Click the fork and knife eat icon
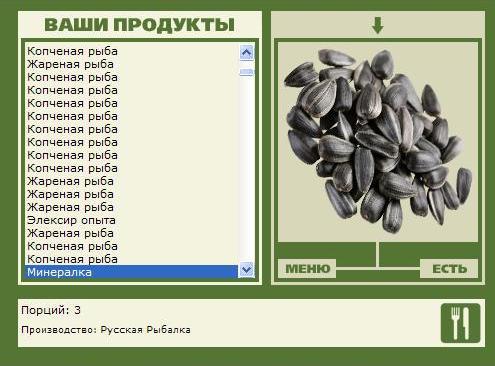The image size is (495, 366). click(x=460, y=323)
